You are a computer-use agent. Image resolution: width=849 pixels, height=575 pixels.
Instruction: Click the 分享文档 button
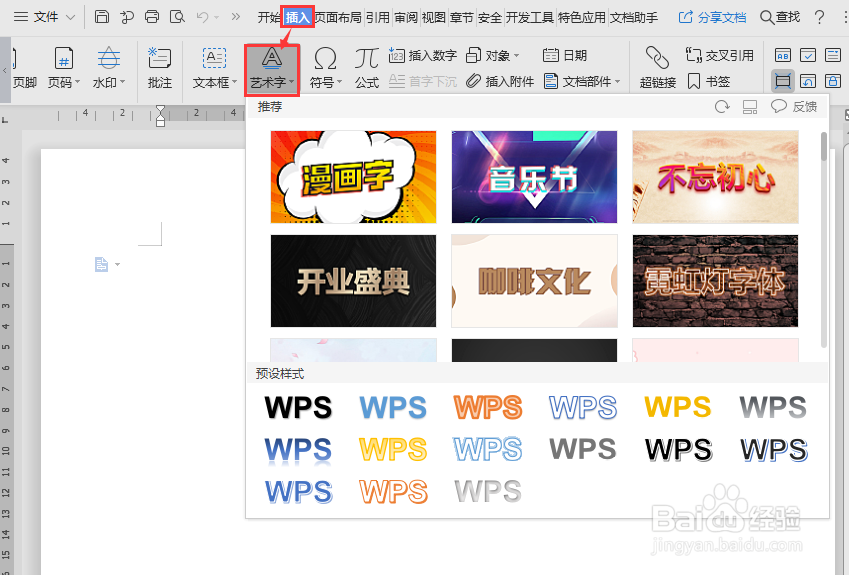coord(713,17)
